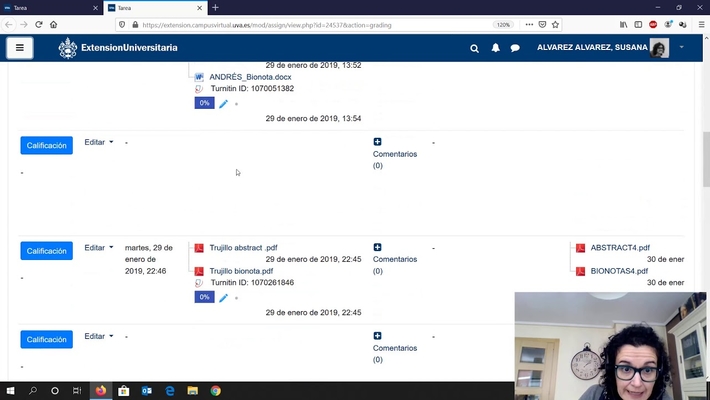Open File Explorer from the taskbar

(x=192, y=390)
